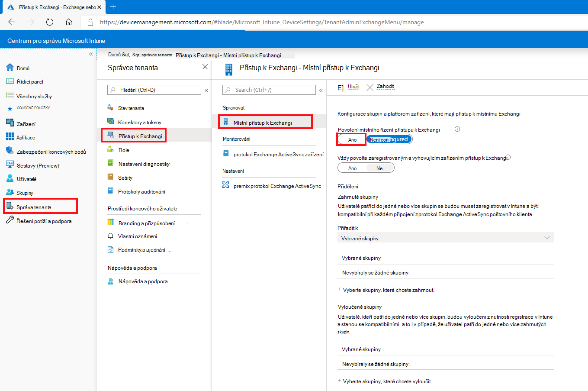This screenshot has width=588, height=391.
Task: Click the Správa tenanta icon
Action: coord(10,206)
